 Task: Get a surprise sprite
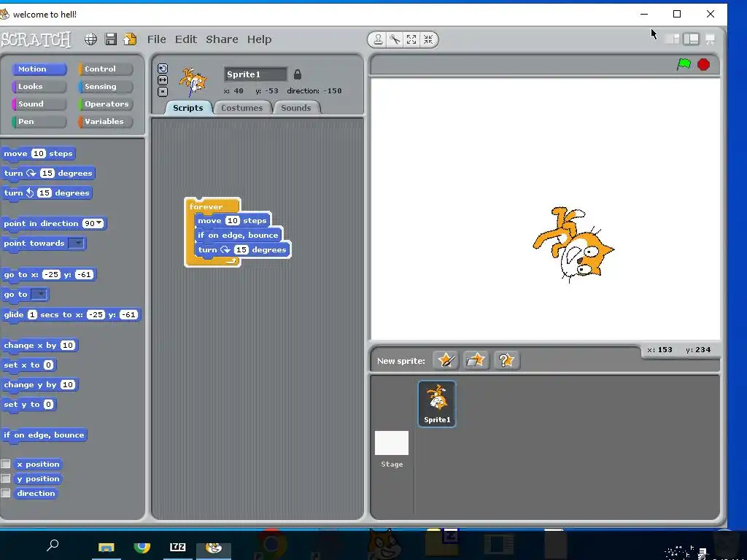tap(506, 360)
